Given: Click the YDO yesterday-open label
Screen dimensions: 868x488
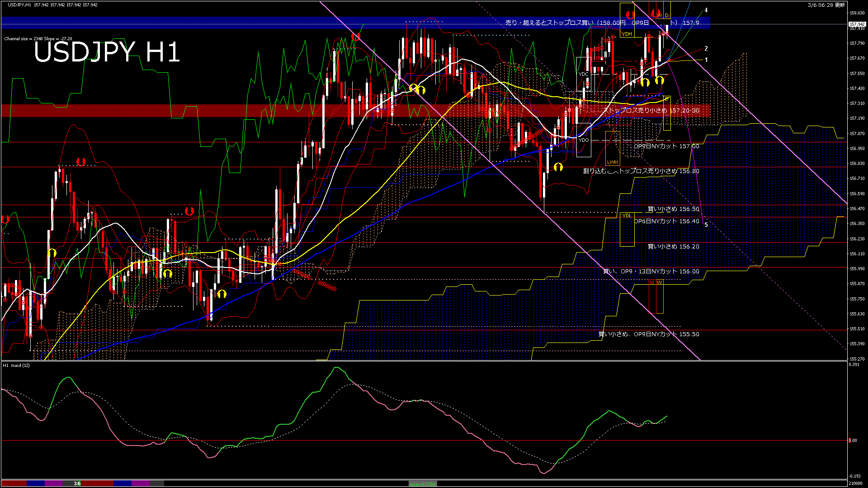Looking at the screenshot, I should coord(583,140).
